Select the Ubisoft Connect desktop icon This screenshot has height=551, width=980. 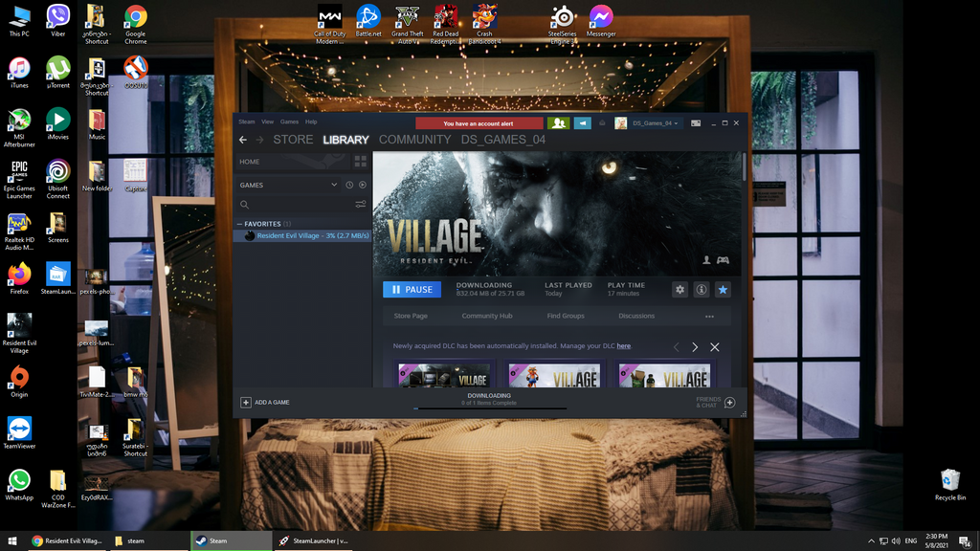point(58,180)
